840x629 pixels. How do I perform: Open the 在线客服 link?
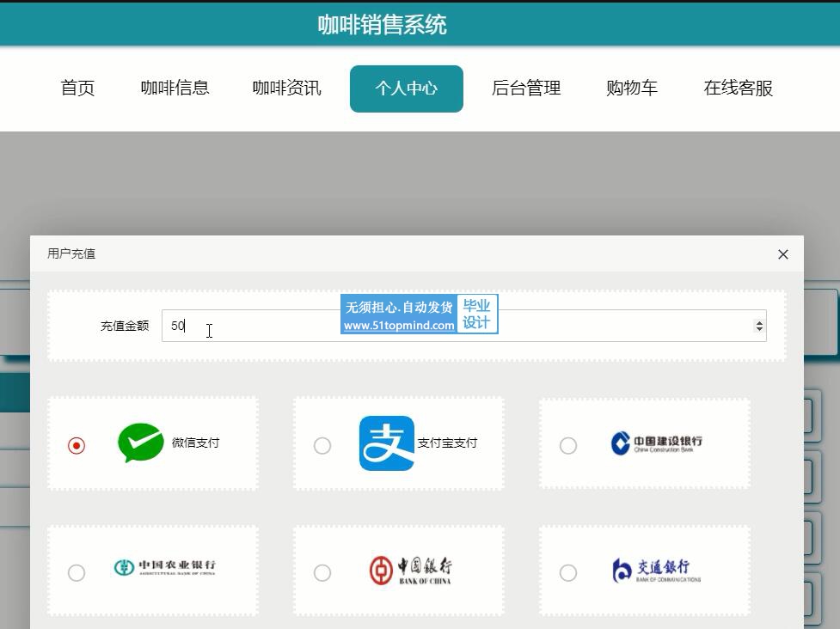click(738, 89)
